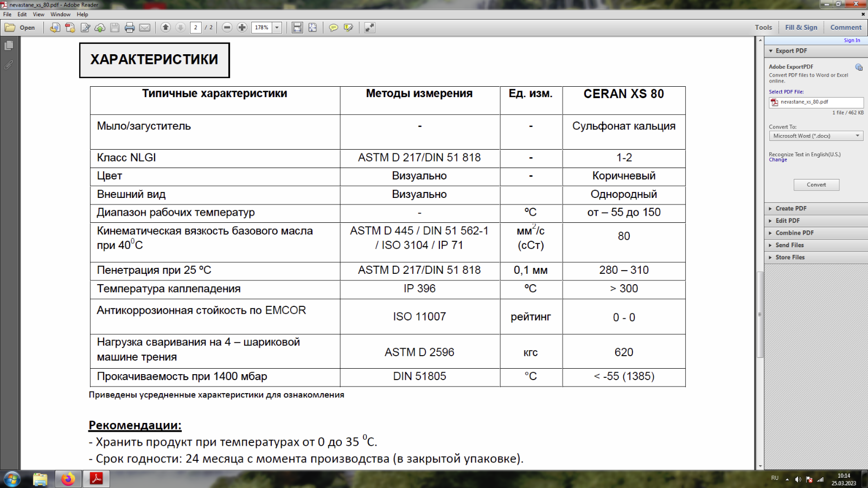Open Convert To format dropdown
Image resolution: width=868 pixels, height=488 pixels.
click(x=816, y=136)
